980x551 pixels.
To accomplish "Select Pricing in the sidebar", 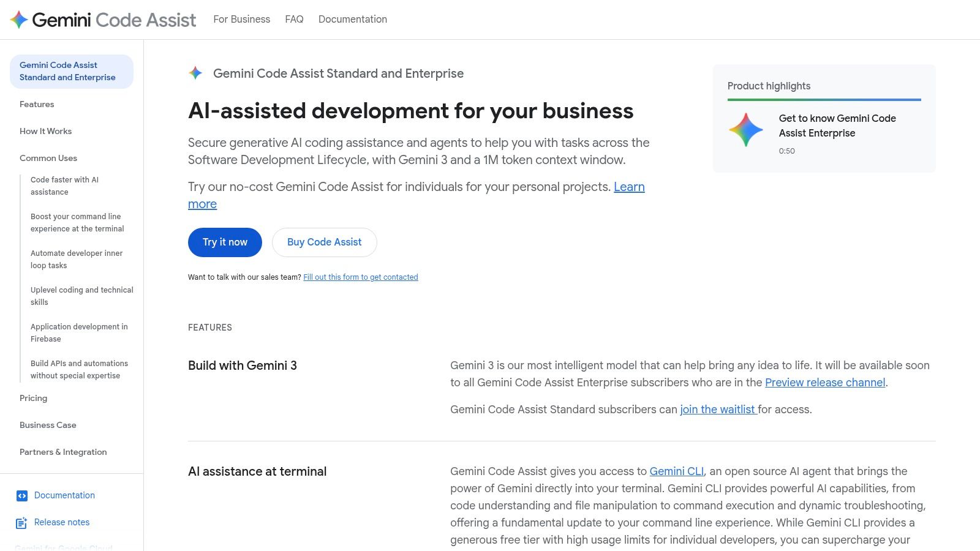I will 33,398.
